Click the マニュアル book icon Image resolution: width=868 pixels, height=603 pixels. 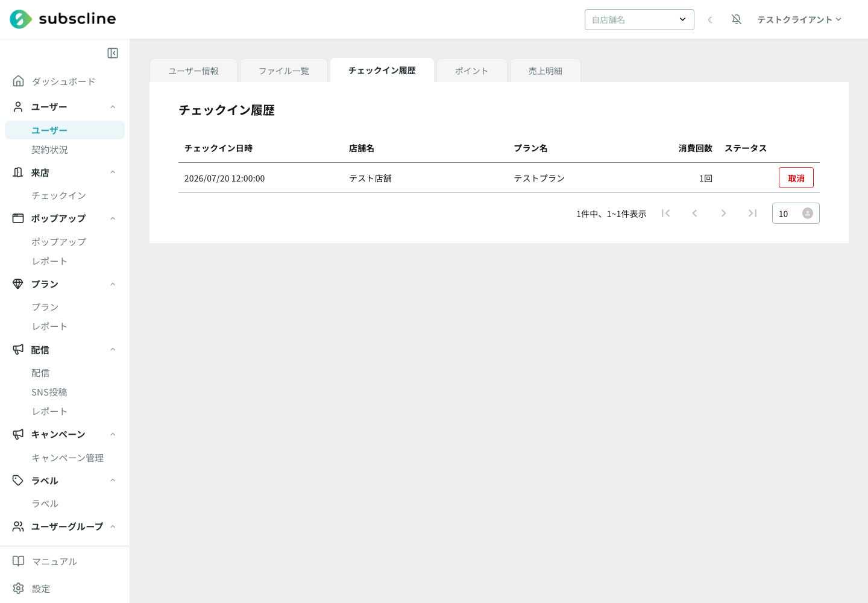click(18, 561)
